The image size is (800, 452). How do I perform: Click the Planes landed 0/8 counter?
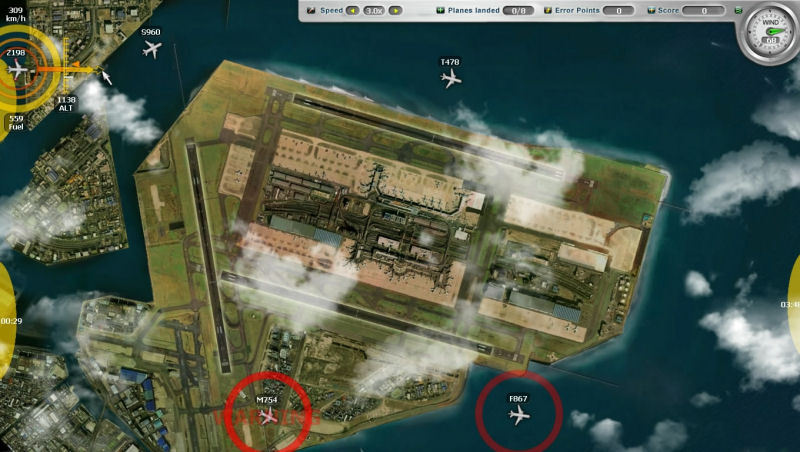click(518, 10)
